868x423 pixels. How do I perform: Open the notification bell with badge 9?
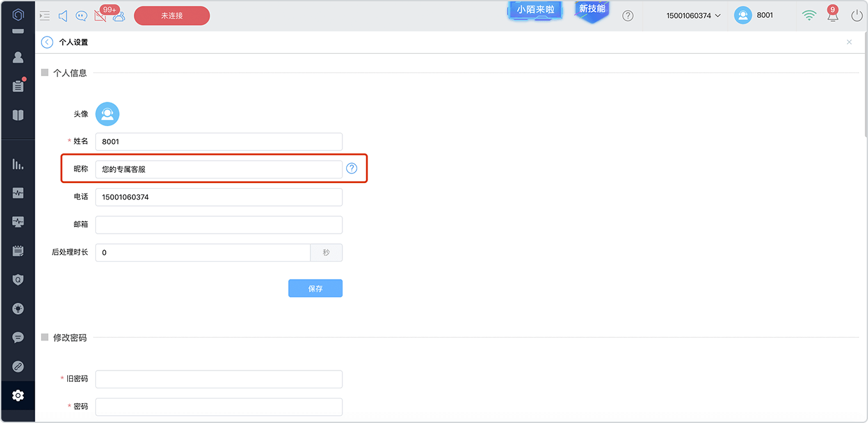832,15
